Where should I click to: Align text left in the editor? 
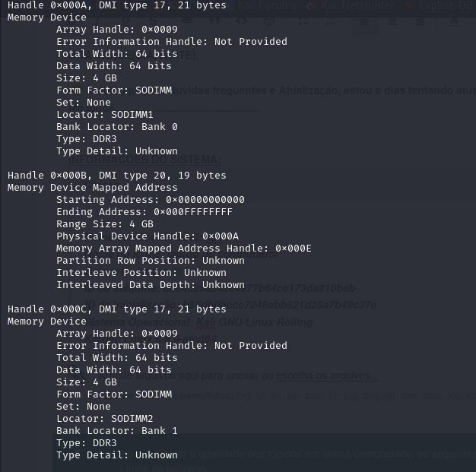pos(365,21)
